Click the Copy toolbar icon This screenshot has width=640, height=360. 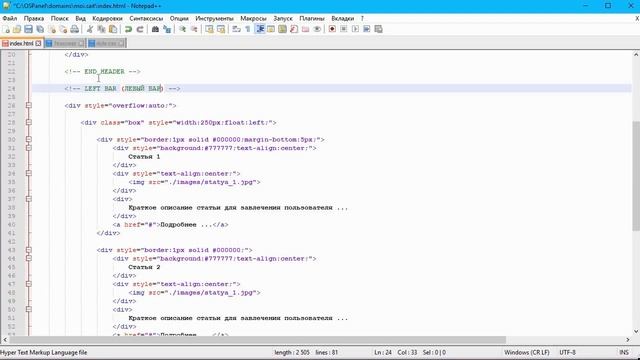point(101,29)
